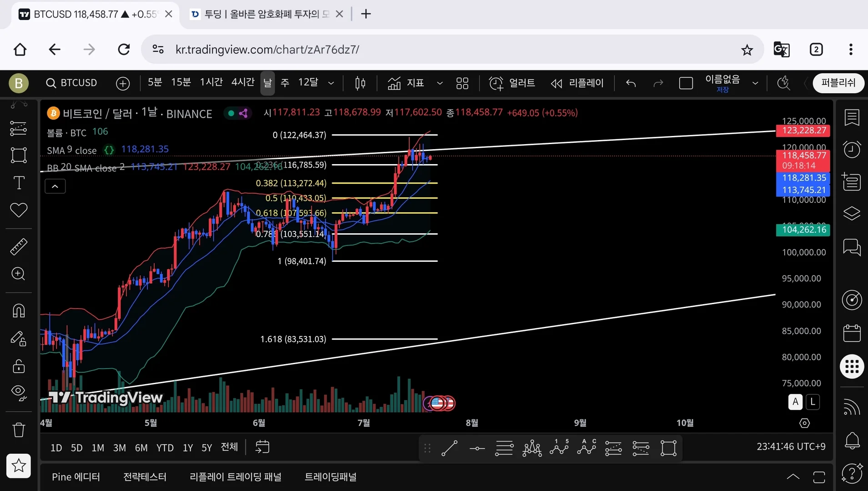Start bar 리플레이 mode
The image size is (868, 491).
coord(577,83)
